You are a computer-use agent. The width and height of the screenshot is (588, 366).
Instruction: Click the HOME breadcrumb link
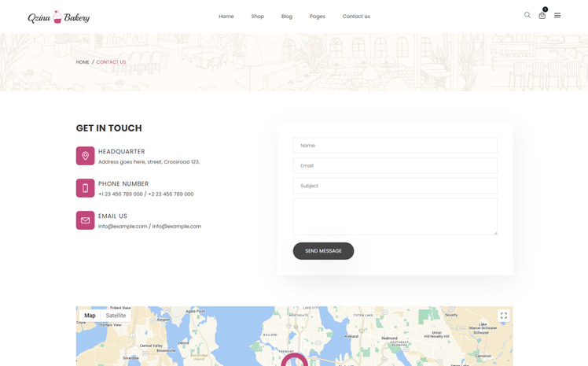[83, 62]
